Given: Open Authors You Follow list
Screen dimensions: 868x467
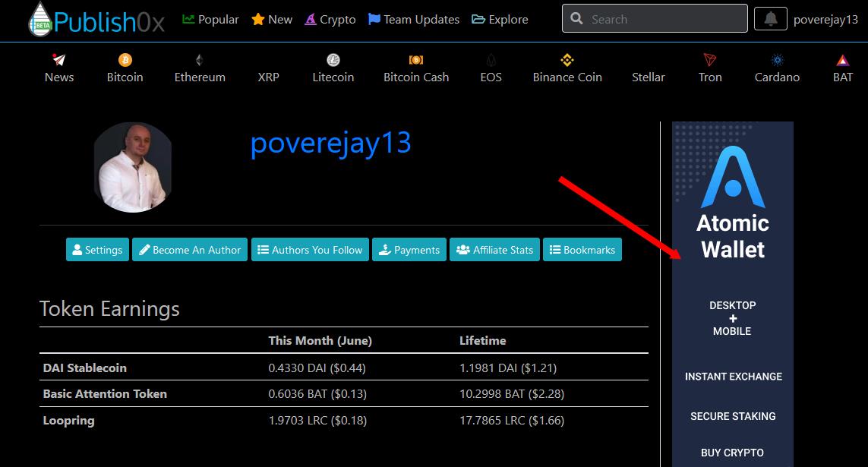Looking at the screenshot, I should coord(310,250).
